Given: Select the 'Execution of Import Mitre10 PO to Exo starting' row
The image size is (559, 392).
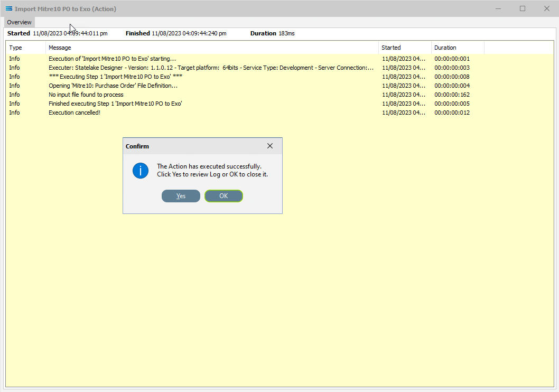Looking at the screenshot, I should click(279, 59).
